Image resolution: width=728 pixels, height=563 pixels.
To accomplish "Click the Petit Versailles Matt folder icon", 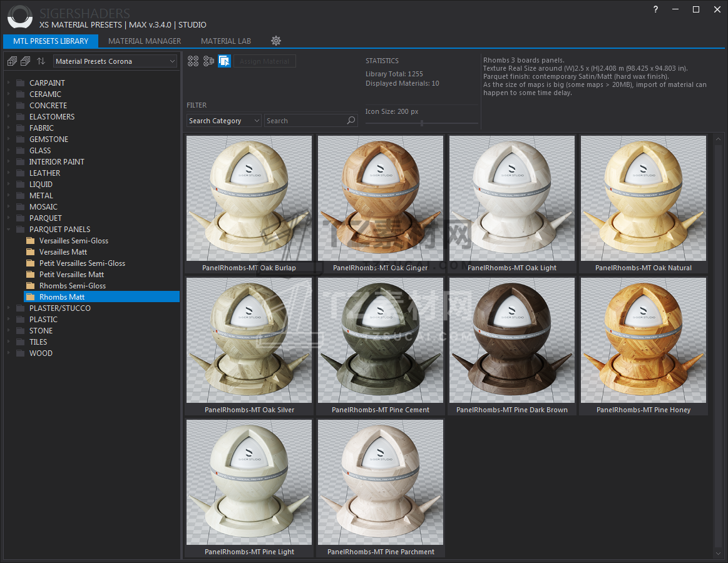I will [31, 274].
